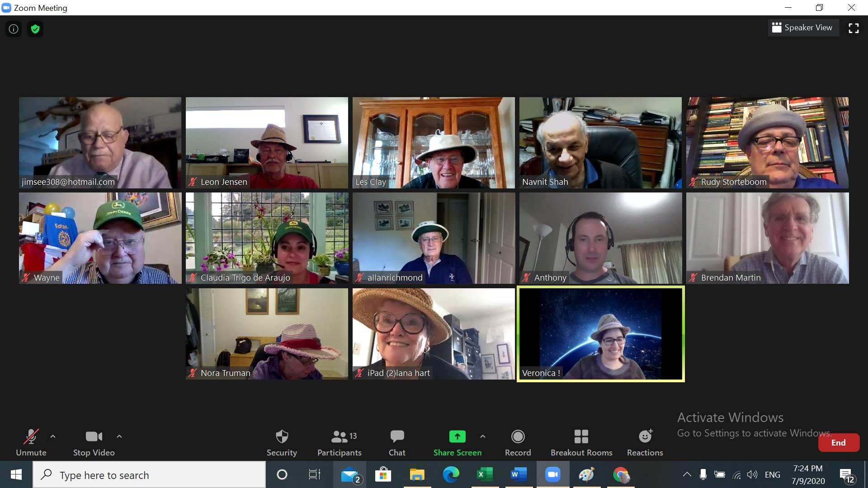Screen dimensions: 868x488
Task: Open the Reactions emoji menu
Action: point(645,442)
